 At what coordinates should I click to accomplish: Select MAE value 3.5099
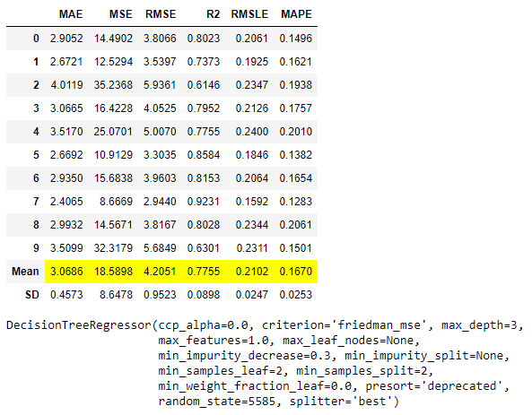click(66, 248)
